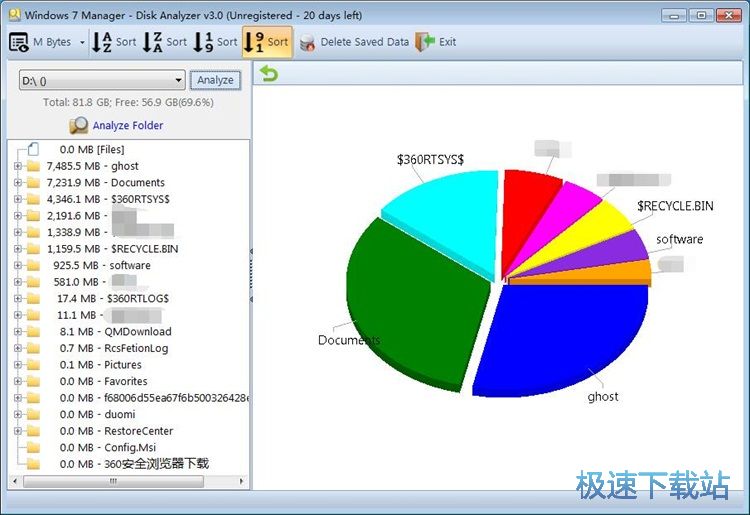The height and width of the screenshot is (515, 750).
Task: Expand the ghost folder node
Action: 18,166
